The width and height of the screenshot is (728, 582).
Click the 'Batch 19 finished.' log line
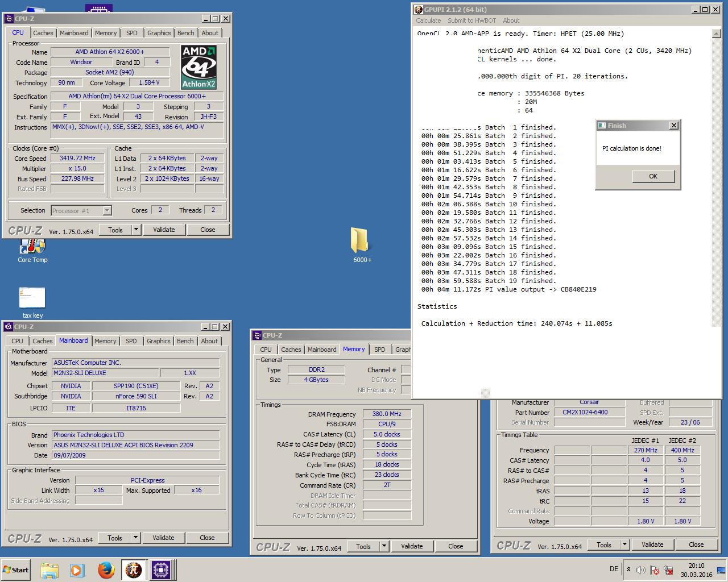click(x=520, y=281)
